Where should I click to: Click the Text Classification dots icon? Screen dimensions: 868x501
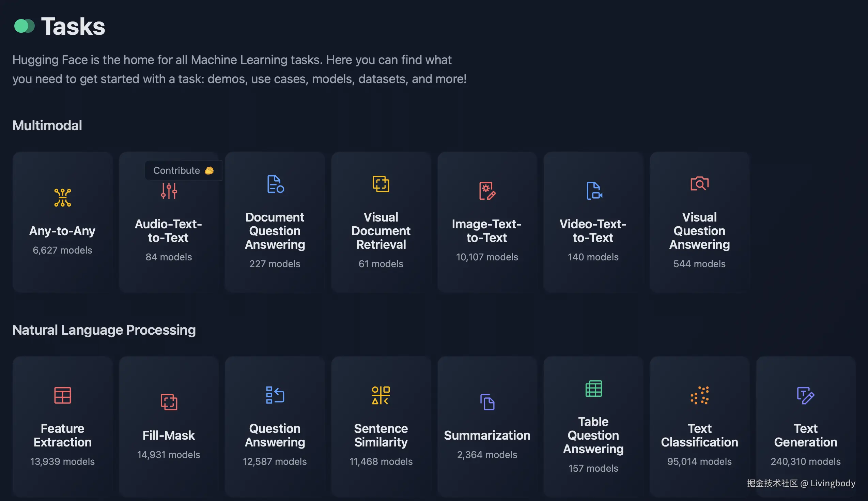699,395
